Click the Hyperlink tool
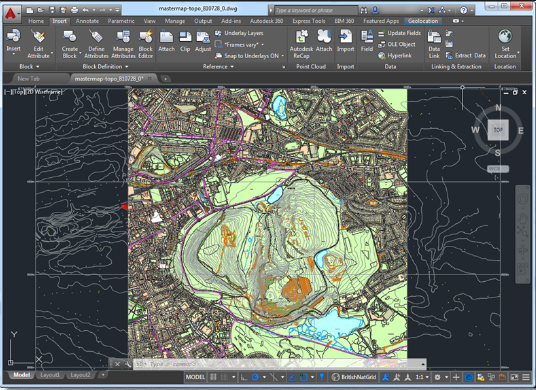The image size is (536, 390). pos(395,56)
